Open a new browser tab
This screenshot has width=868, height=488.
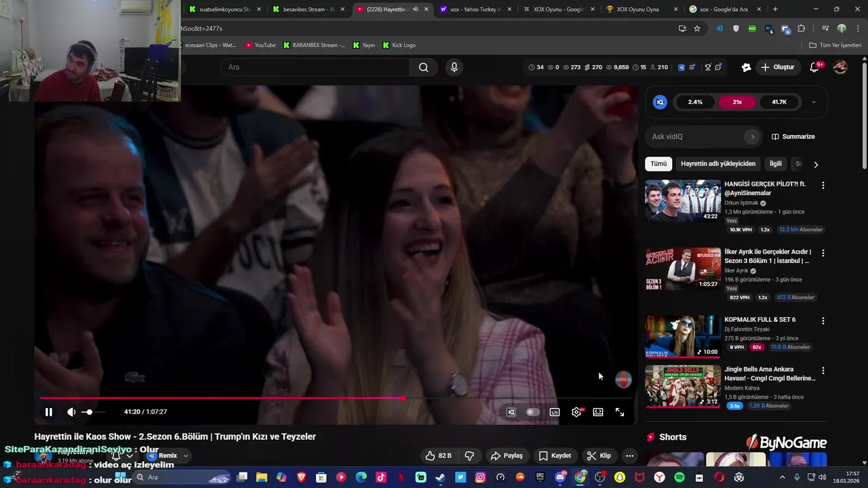775,9
